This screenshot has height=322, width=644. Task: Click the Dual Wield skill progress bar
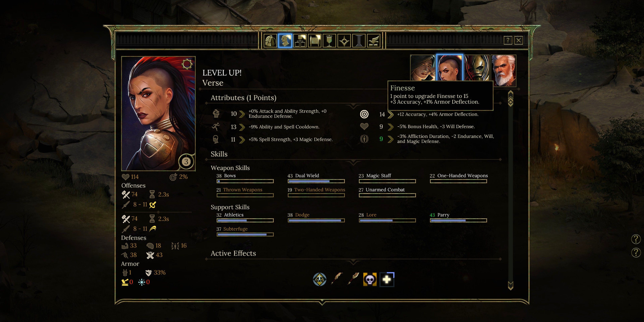[x=316, y=181]
